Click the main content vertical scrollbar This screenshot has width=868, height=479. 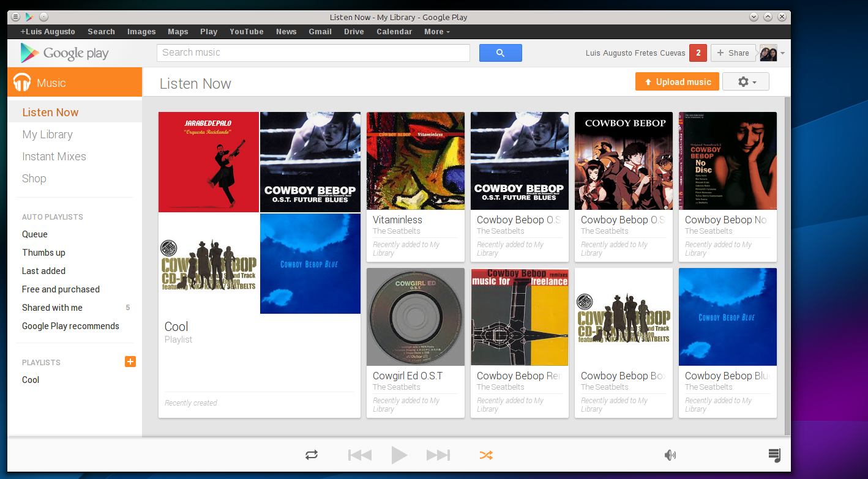[787, 266]
